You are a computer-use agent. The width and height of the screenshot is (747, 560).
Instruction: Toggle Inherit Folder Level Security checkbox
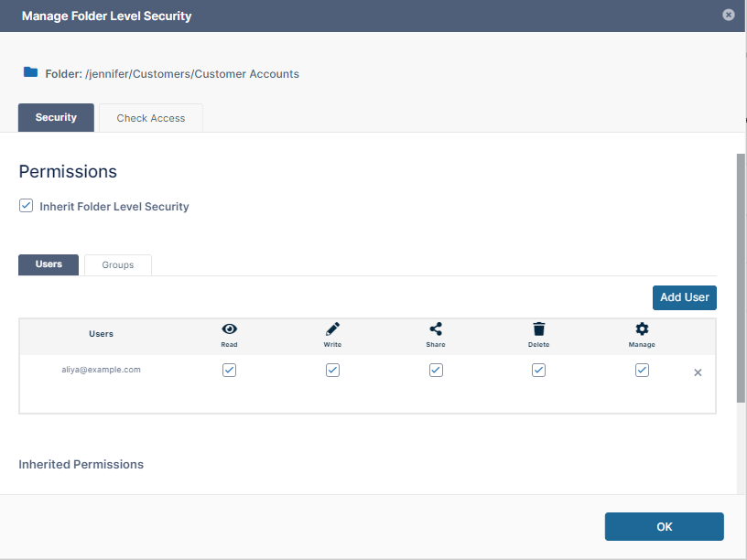tap(27, 206)
